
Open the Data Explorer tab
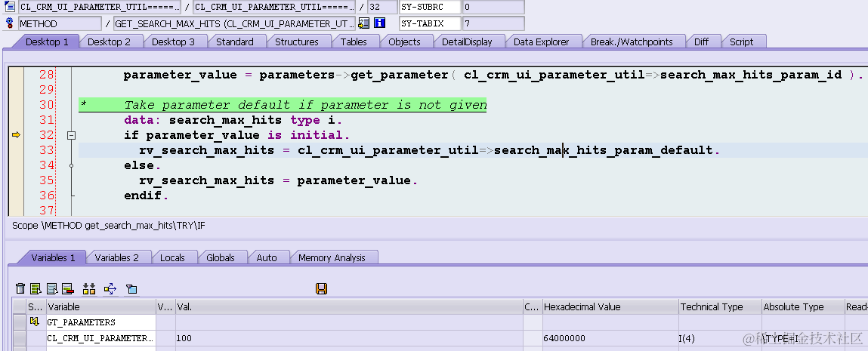(x=541, y=42)
